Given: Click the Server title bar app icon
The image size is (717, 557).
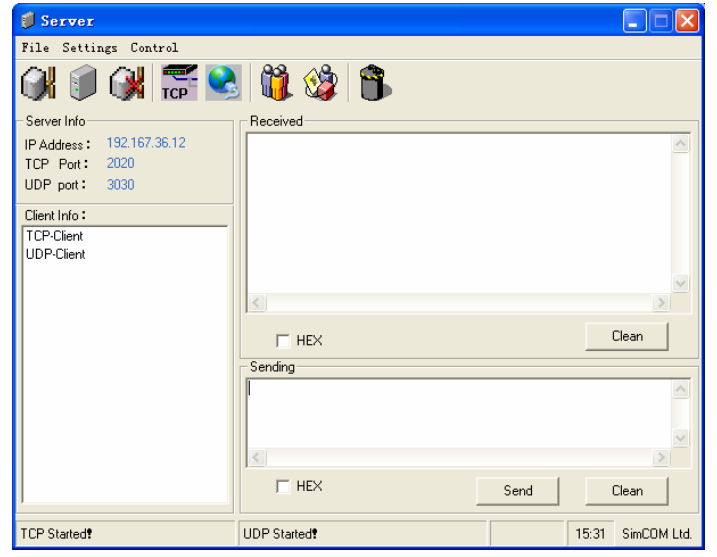Looking at the screenshot, I should pyautogui.click(x=28, y=21).
